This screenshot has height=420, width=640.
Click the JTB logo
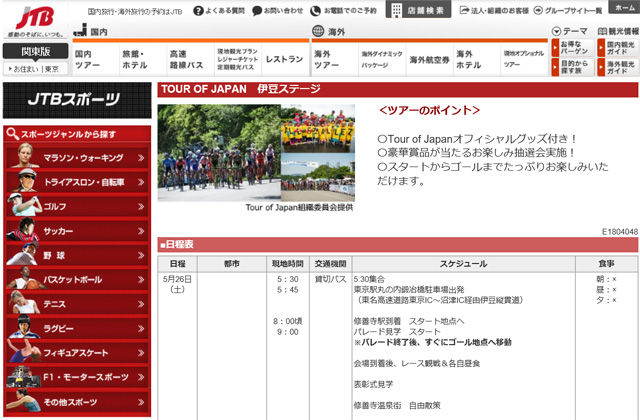tap(35, 18)
